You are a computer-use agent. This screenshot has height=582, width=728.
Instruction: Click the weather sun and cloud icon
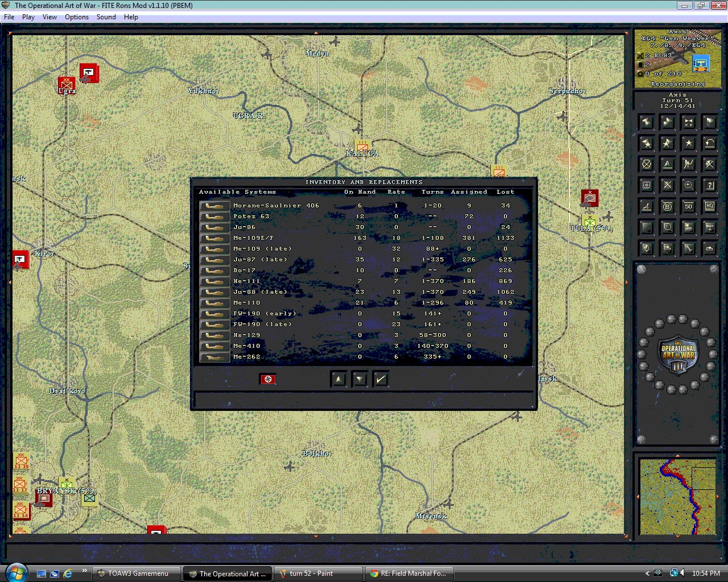(x=689, y=227)
